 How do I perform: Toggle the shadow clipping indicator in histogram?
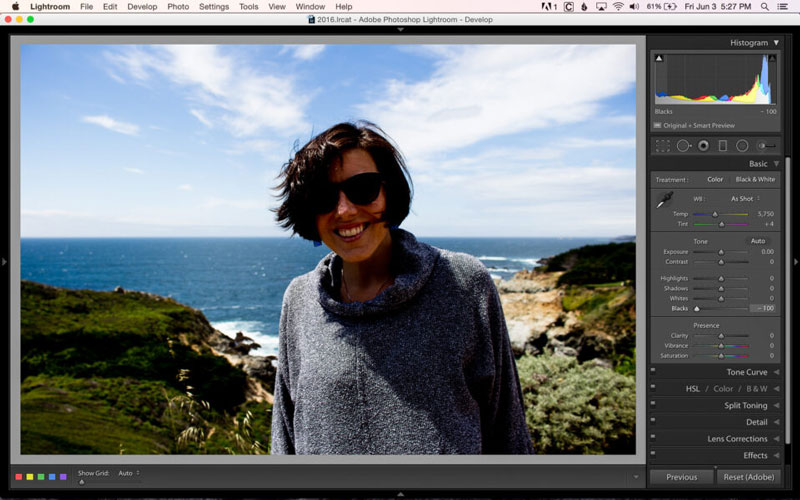659,59
